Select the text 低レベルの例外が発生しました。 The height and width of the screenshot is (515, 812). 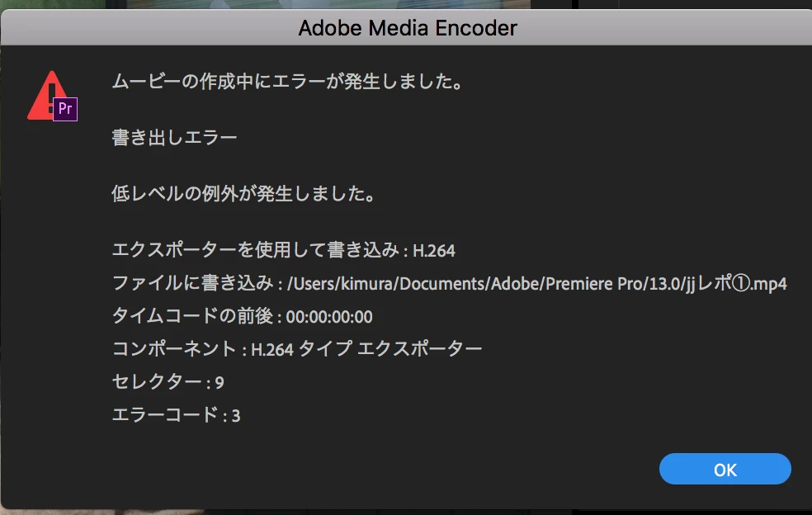click(243, 194)
